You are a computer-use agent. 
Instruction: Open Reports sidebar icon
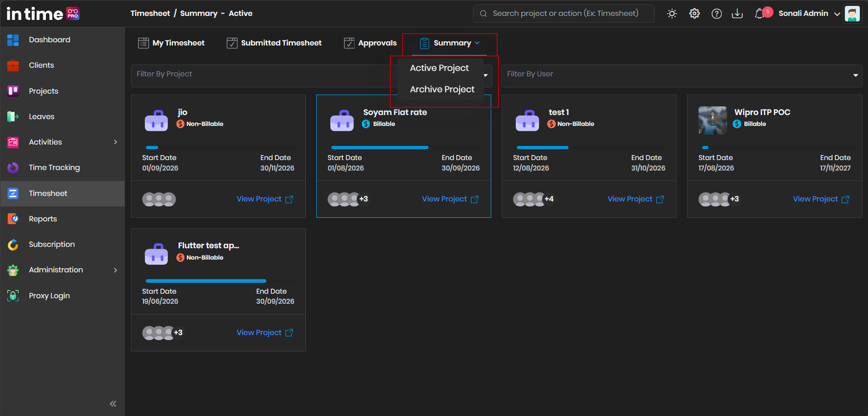tap(13, 219)
